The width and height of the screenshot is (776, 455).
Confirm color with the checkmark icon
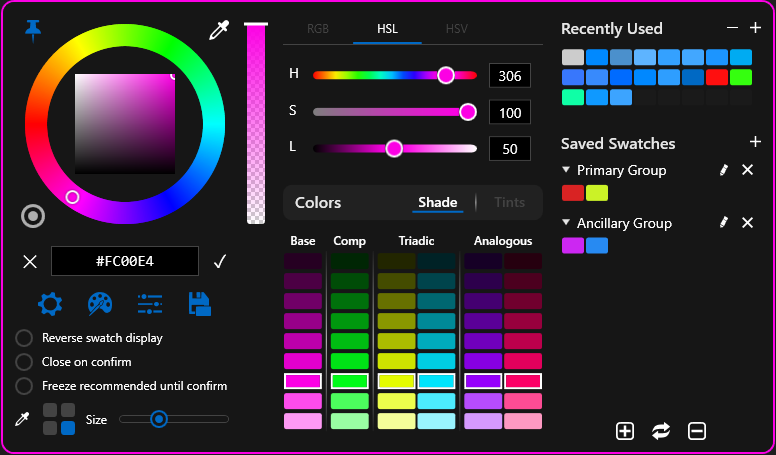pyautogui.click(x=220, y=261)
